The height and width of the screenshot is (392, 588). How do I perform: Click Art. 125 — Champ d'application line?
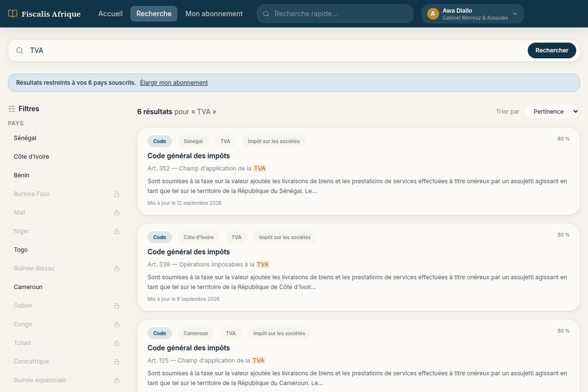click(x=206, y=361)
